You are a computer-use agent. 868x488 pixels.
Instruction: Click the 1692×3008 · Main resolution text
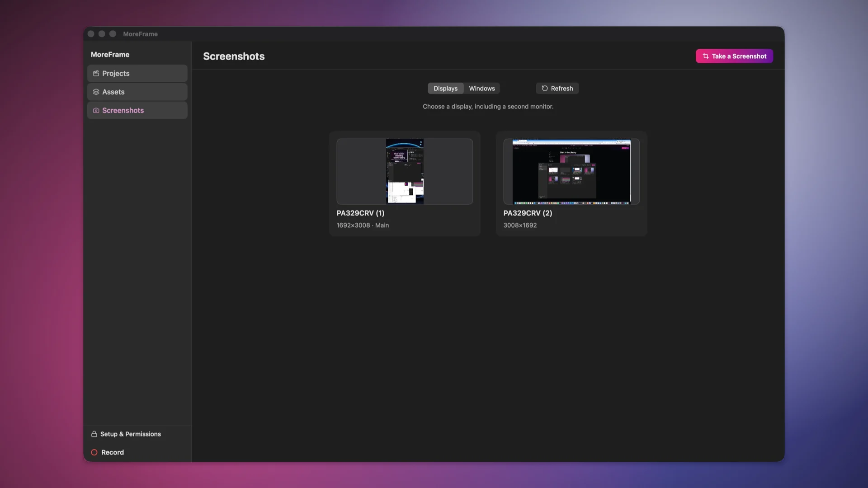coord(363,225)
